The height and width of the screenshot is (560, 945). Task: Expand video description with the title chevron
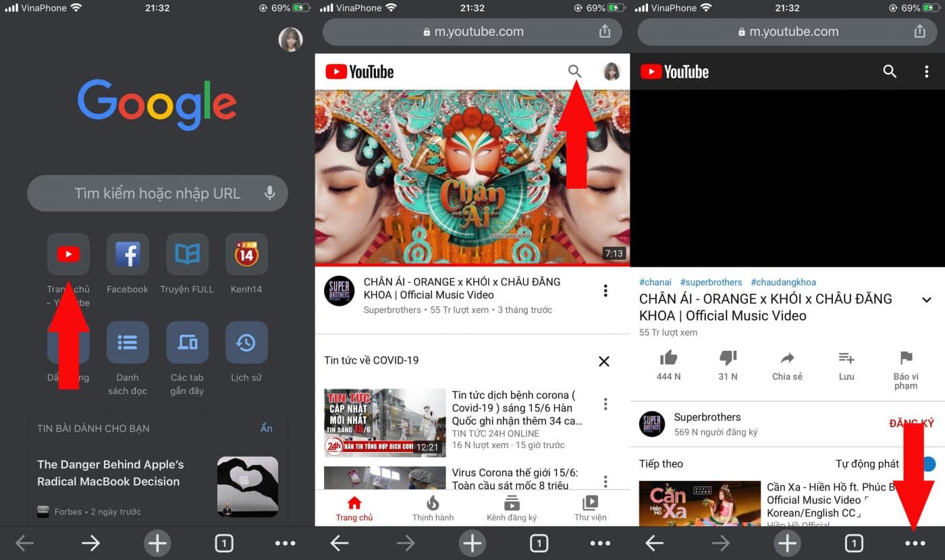pos(927,300)
